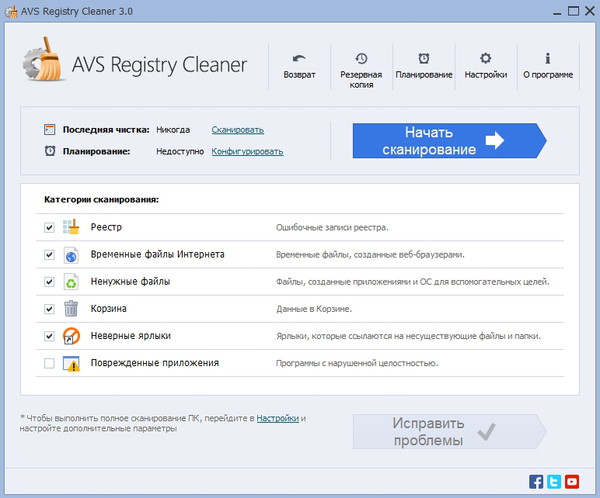Uncheck Временные файлы Интернета checkbox
Screen dimensions: 600x498
click(49, 255)
